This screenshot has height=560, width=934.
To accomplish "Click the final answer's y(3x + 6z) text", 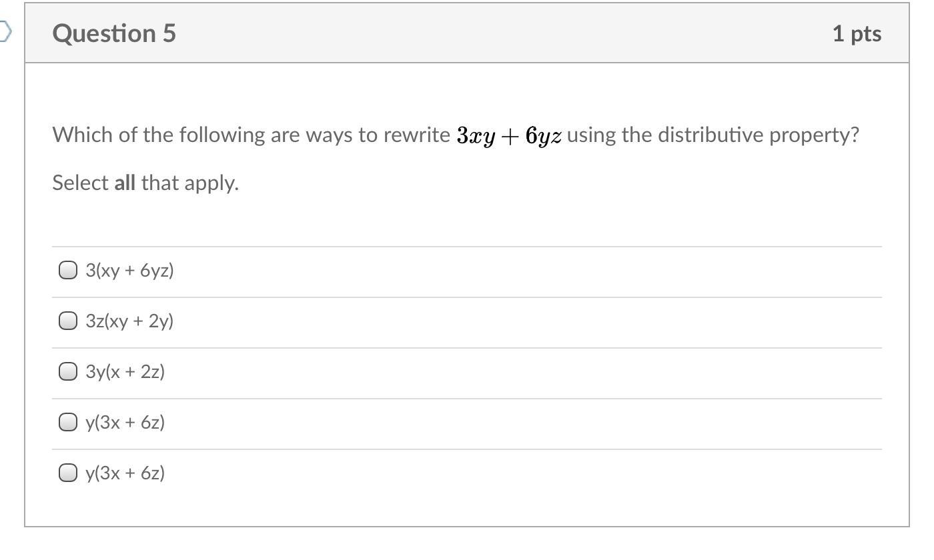I will point(125,473).
